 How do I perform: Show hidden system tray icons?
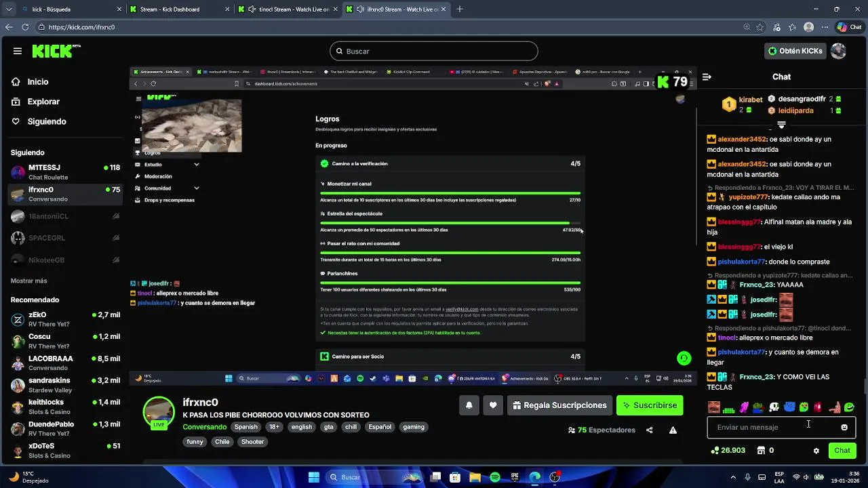point(732,477)
